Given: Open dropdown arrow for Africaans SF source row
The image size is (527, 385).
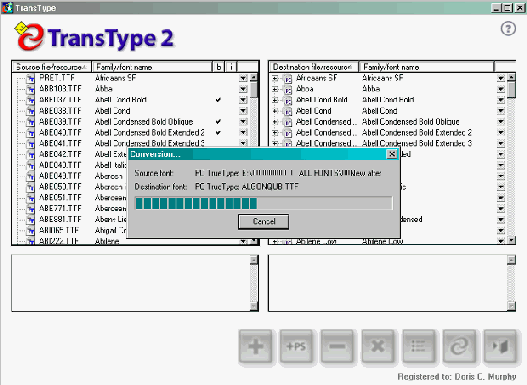Looking at the screenshot, I should [243, 78].
